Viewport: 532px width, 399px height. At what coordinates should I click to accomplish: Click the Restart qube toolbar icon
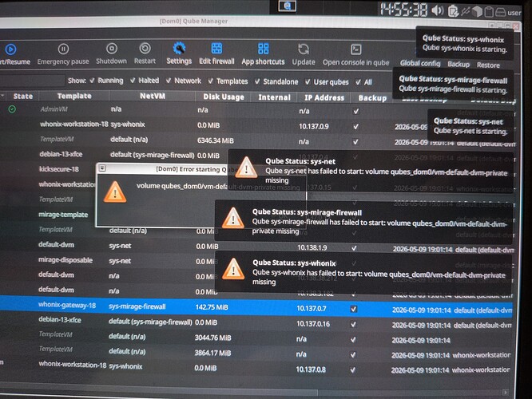145,49
